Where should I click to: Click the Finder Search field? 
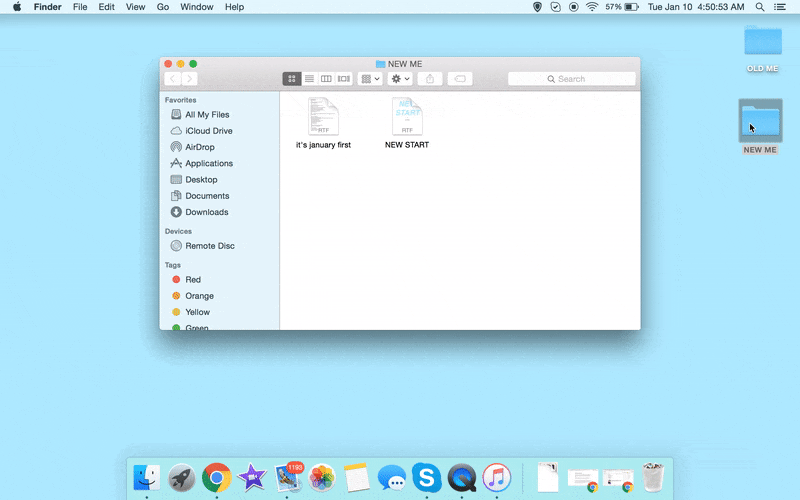point(572,79)
